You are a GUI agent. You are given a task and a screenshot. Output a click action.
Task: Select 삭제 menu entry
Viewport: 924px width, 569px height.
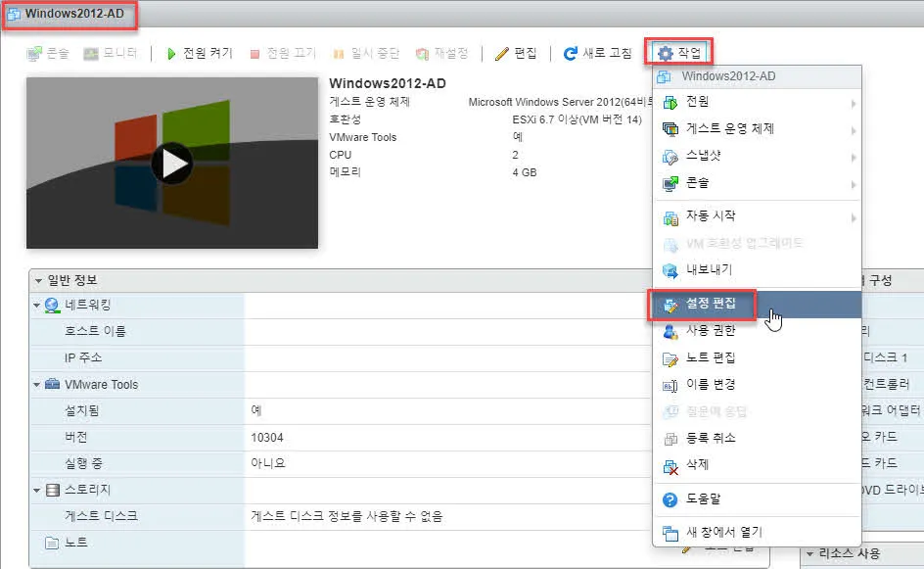pos(758,465)
